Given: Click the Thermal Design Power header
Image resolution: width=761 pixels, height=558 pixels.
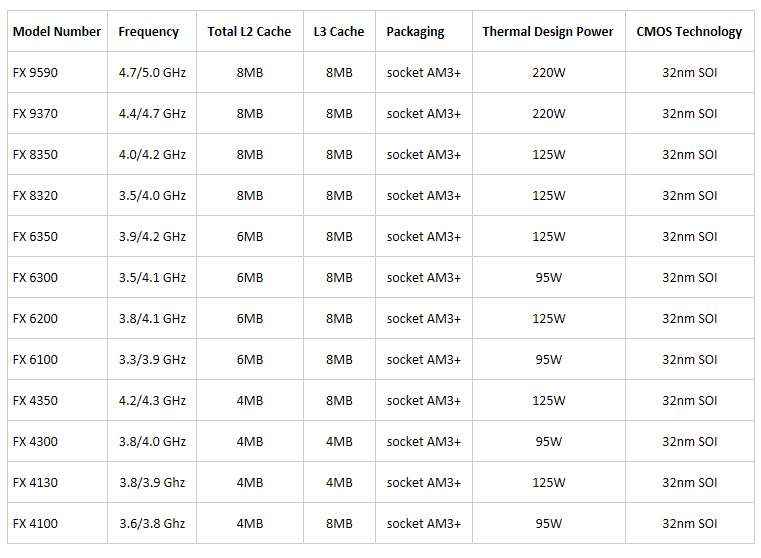Looking at the screenshot, I should (x=547, y=32).
